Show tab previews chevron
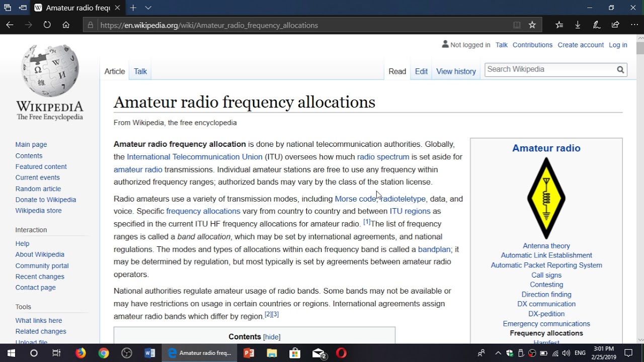The width and height of the screenshot is (644, 362). (x=148, y=8)
